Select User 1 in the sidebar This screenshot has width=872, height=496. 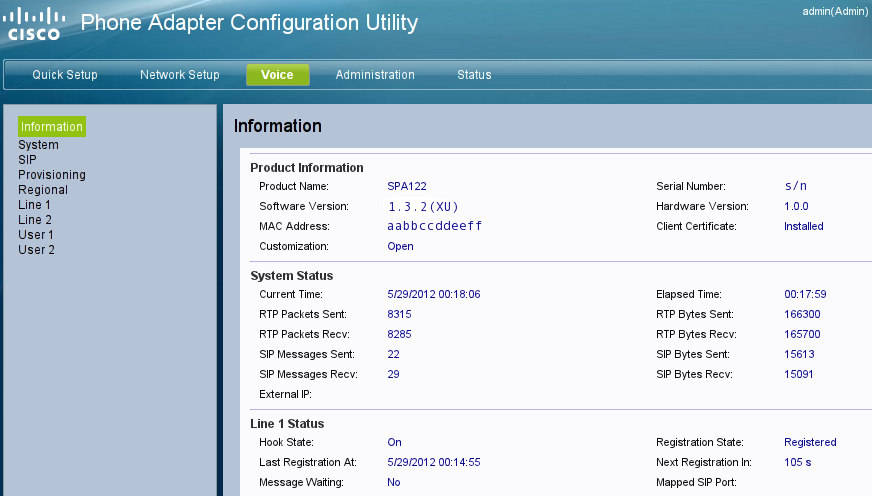pos(36,235)
